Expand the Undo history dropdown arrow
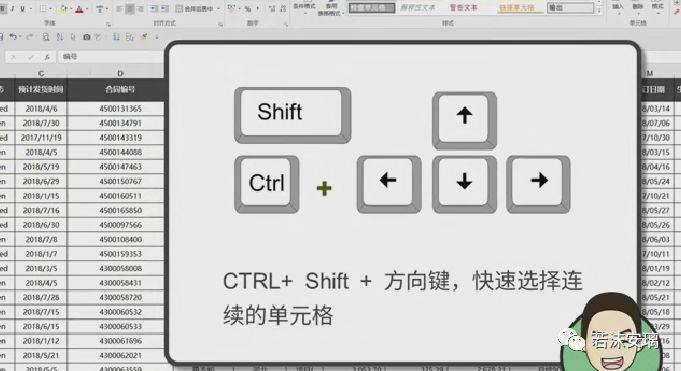 pos(20,37)
